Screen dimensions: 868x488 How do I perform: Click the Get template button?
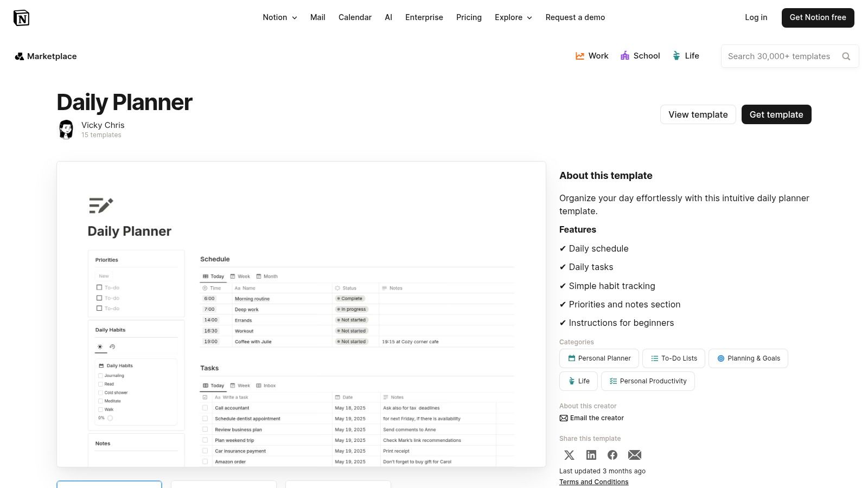tap(776, 114)
